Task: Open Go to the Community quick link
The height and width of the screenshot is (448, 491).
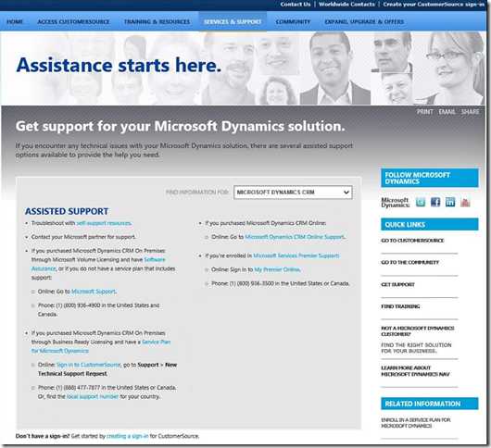Action: (x=409, y=263)
